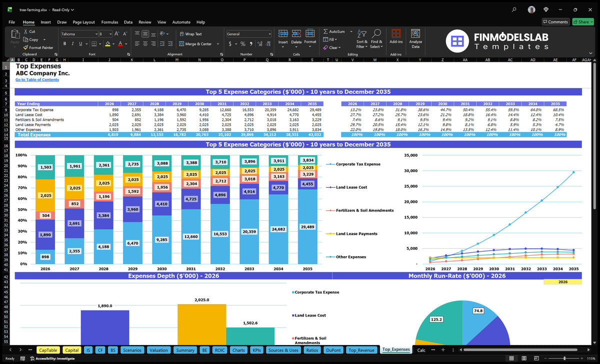Open the Page Layout ribbon tab
The image size is (600, 364).
click(83, 22)
